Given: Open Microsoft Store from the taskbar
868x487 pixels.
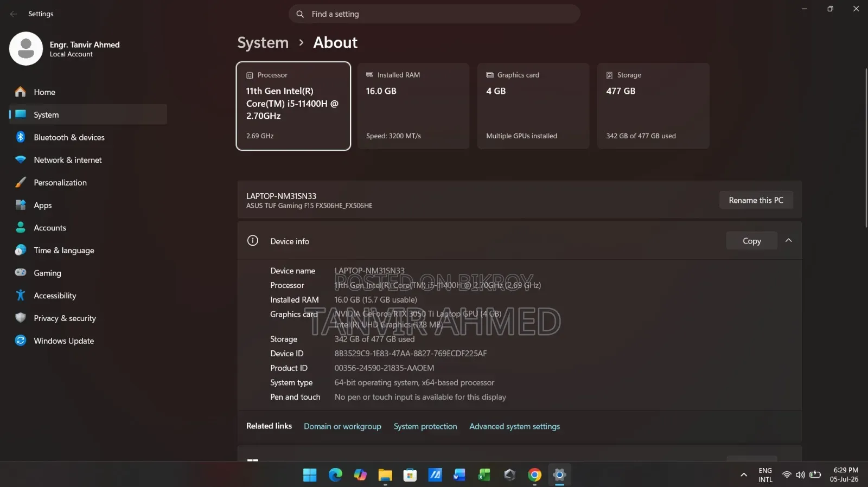Looking at the screenshot, I should click(x=410, y=475).
